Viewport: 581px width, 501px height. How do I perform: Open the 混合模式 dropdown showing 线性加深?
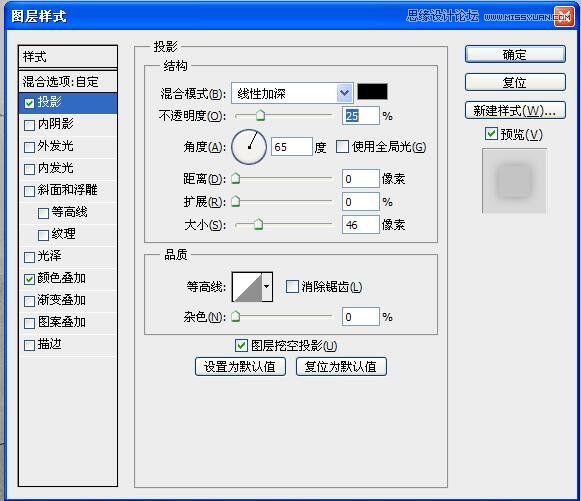[x=292, y=93]
